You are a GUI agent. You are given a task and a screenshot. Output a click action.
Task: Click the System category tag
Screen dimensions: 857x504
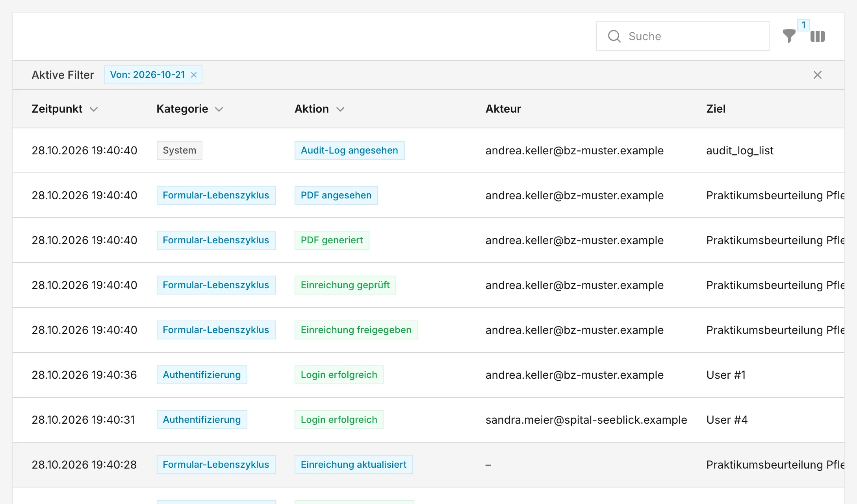[x=180, y=150]
